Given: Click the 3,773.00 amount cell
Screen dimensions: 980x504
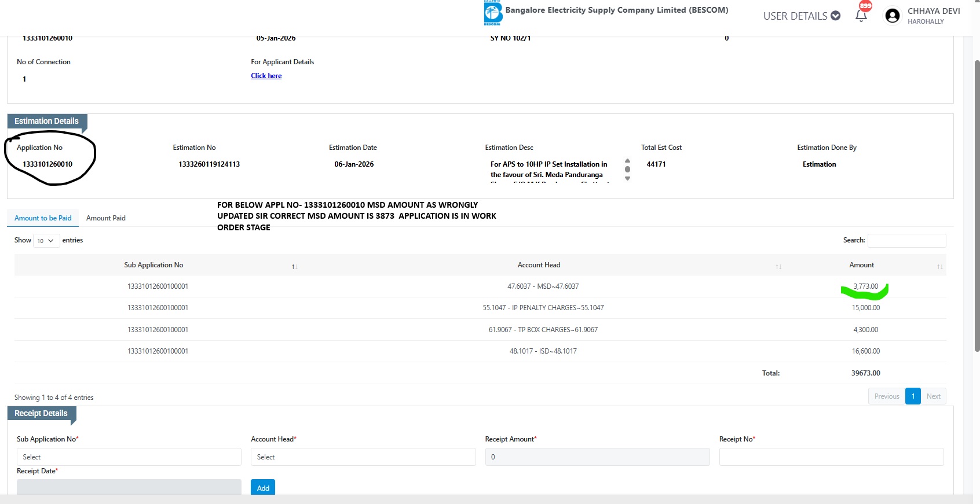Looking at the screenshot, I should pos(866,286).
